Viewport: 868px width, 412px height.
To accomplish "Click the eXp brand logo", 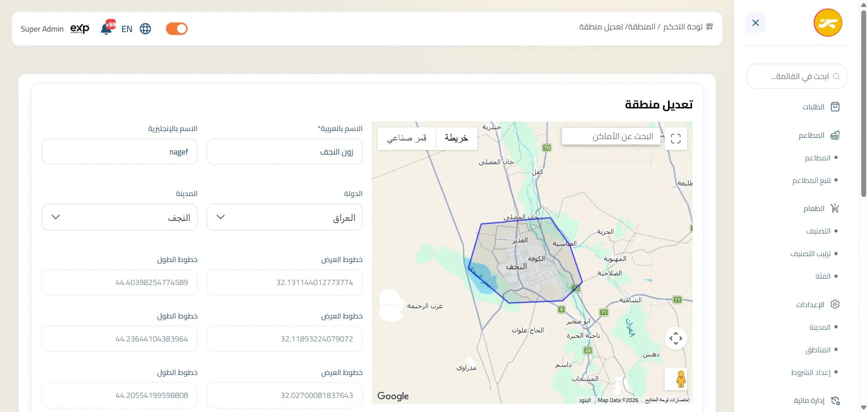I will 80,29.
